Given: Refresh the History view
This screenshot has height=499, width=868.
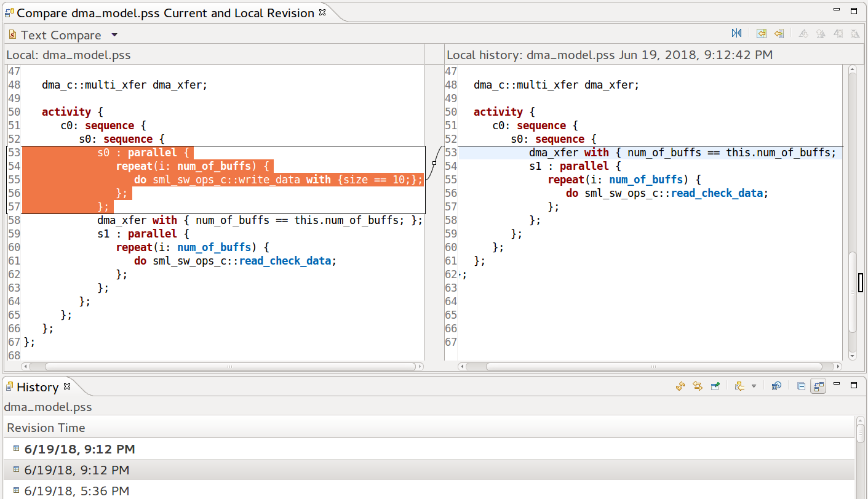Looking at the screenshot, I should (680, 386).
